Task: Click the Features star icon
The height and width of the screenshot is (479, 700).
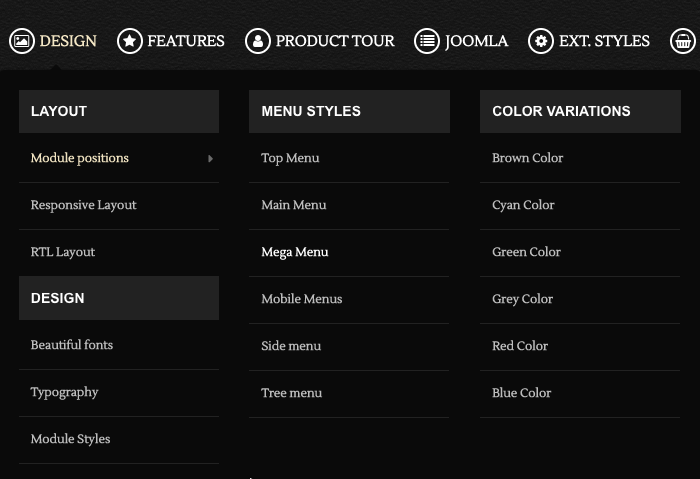Action: (129, 42)
